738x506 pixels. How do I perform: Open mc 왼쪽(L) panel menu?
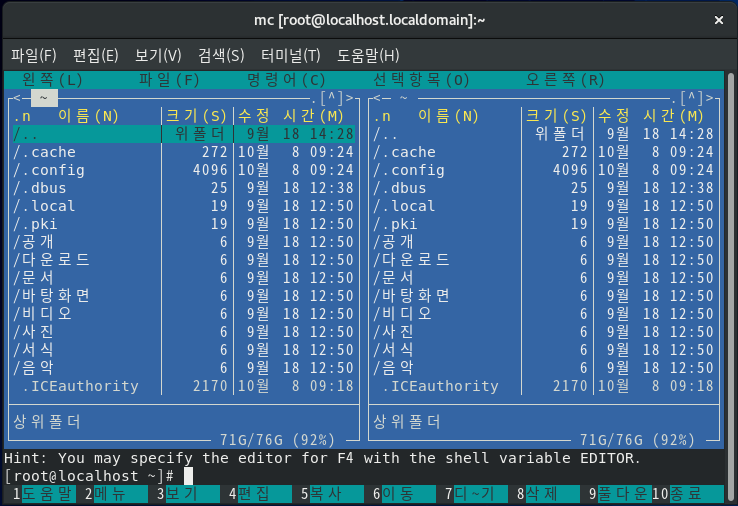pos(52,80)
